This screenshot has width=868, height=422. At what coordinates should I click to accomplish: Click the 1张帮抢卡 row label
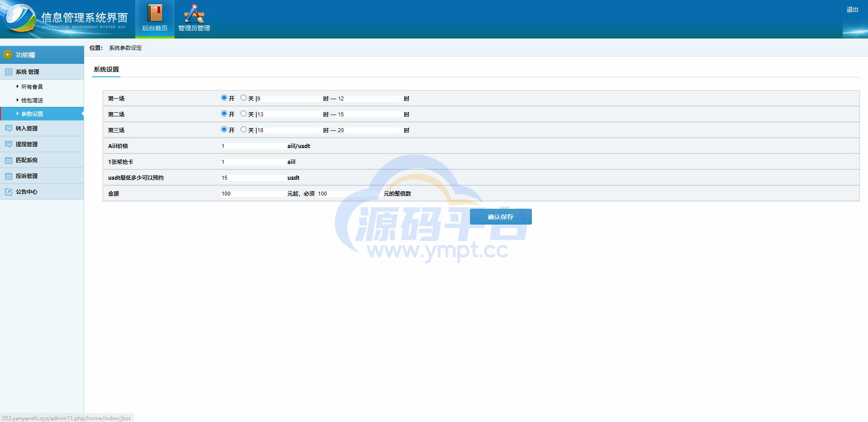coord(120,162)
